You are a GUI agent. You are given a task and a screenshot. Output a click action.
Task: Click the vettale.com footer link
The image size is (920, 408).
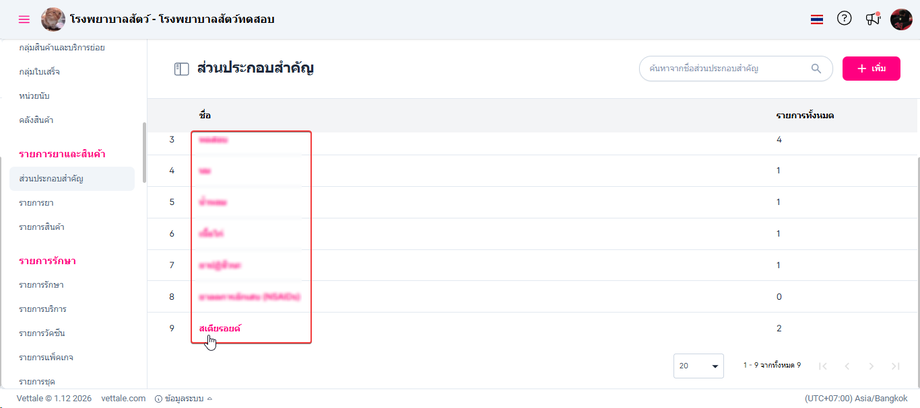click(123, 398)
